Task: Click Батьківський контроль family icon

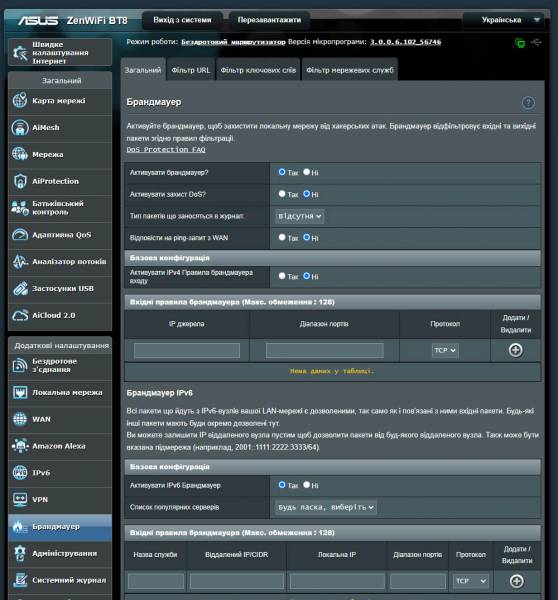Action: (20, 208)
